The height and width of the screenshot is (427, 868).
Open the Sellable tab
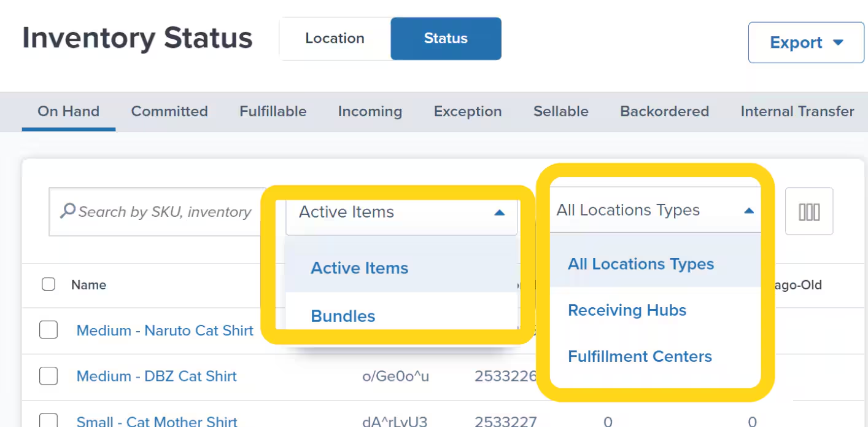(x=560, y=111)
